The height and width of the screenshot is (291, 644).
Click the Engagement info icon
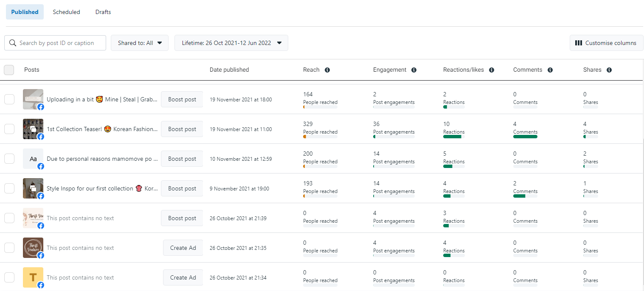pyautogui.click(x=414, y=70)
